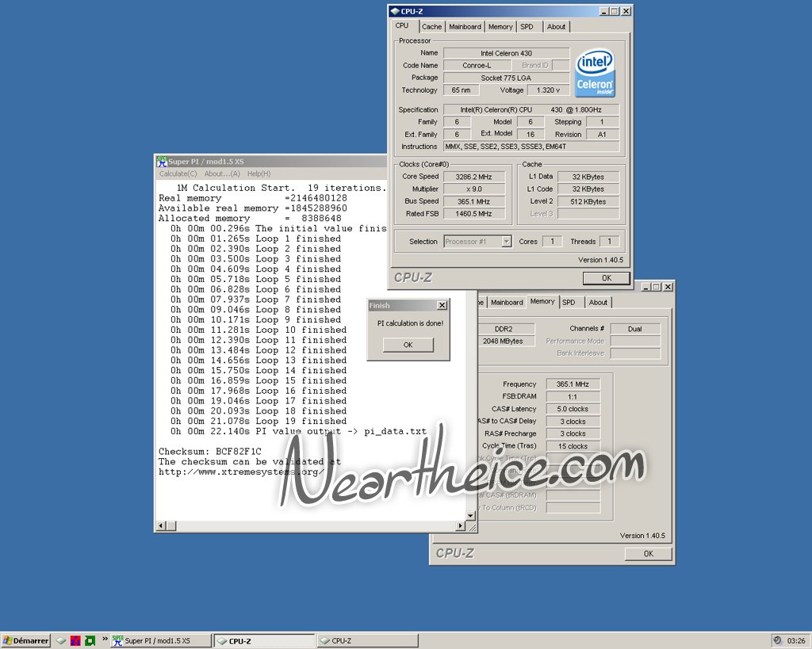Open About tab in front CPU-Z window
Image resolution: width=812 pixels, height=649 pixels.
(x=556, y=26)
